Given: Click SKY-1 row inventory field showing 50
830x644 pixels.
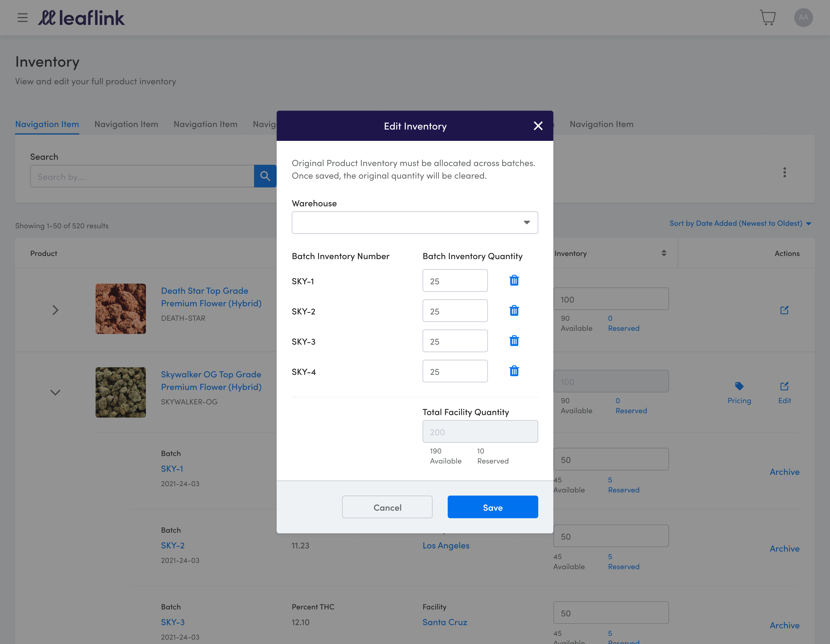Looking at the screenshot, I should 611,459.
